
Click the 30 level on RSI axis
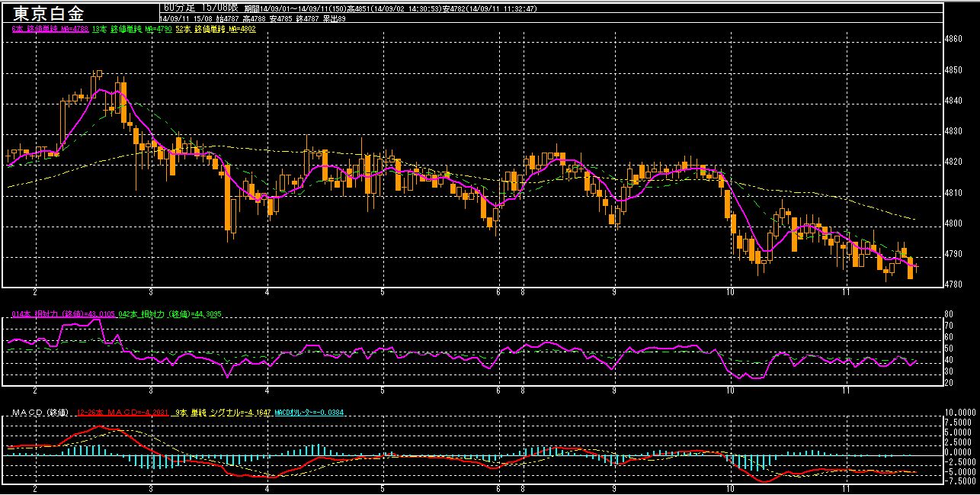949,371
